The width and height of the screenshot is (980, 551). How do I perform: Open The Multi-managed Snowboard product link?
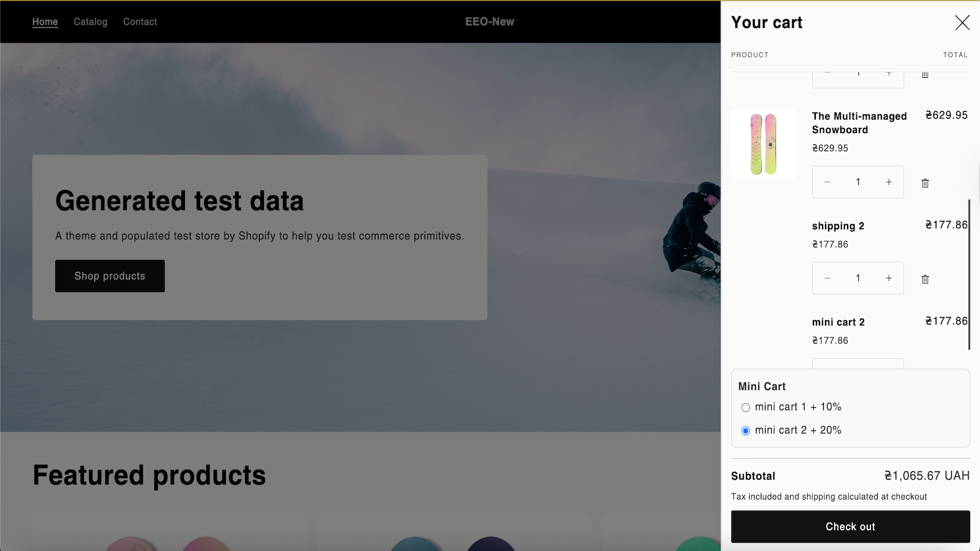[x=859, y=123]
